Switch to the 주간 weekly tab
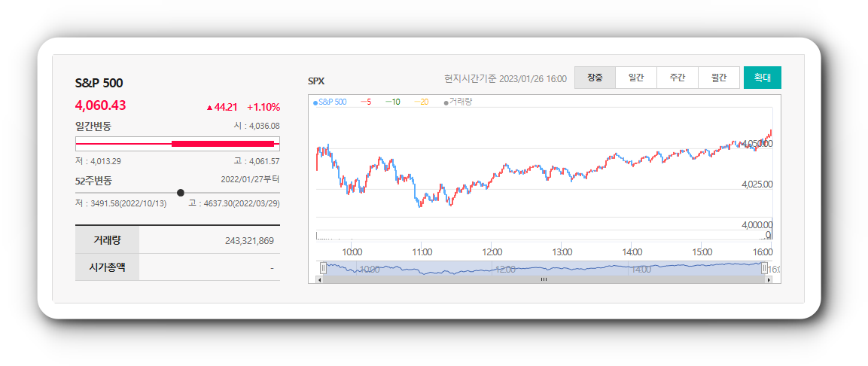The height and width of the screenshot is (366, 868). point(678,78)
